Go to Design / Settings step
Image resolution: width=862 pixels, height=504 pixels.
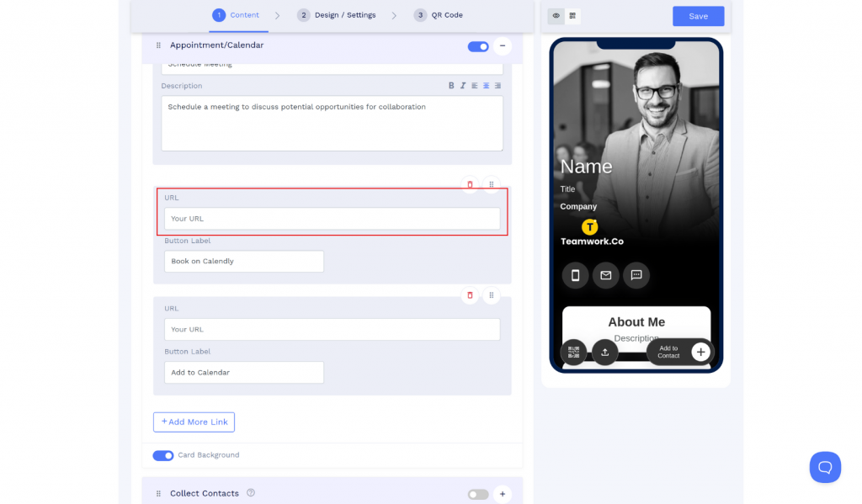pyautogui.click(x=337, y=15)
